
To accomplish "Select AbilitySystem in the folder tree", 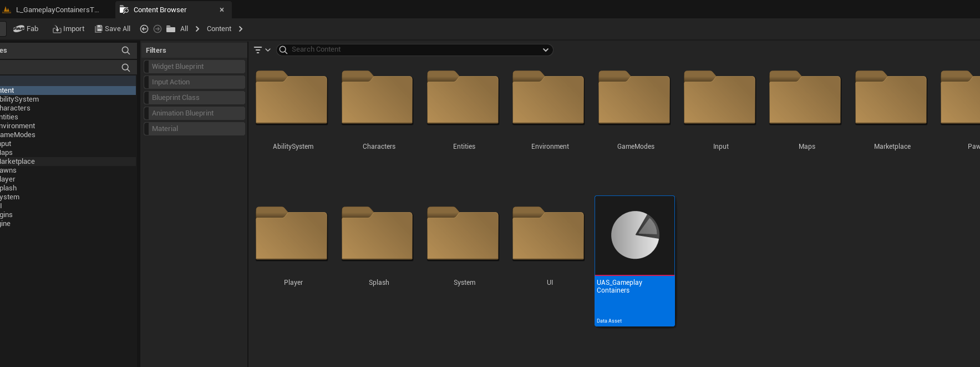I will (68, 99).
